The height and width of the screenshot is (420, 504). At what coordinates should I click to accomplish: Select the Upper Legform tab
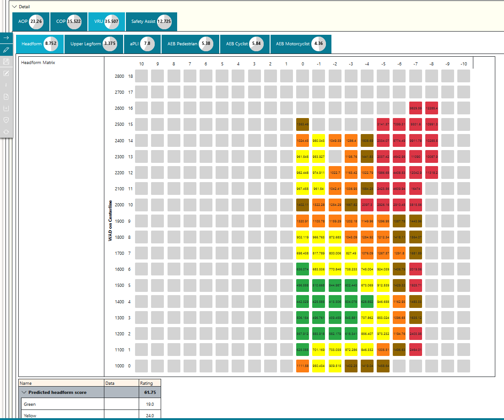(93, 44)
